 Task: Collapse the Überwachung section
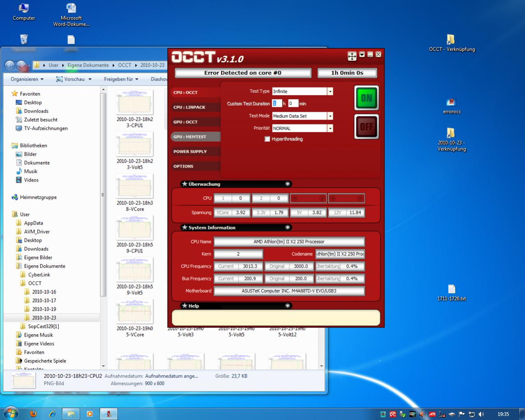[x=288, y=184]
